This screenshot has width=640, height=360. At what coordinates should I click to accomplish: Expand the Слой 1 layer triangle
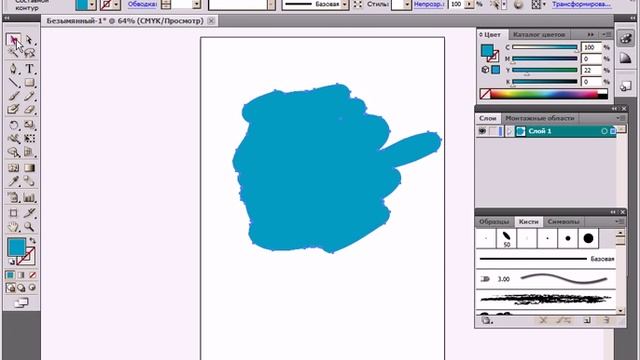point(509,131)
